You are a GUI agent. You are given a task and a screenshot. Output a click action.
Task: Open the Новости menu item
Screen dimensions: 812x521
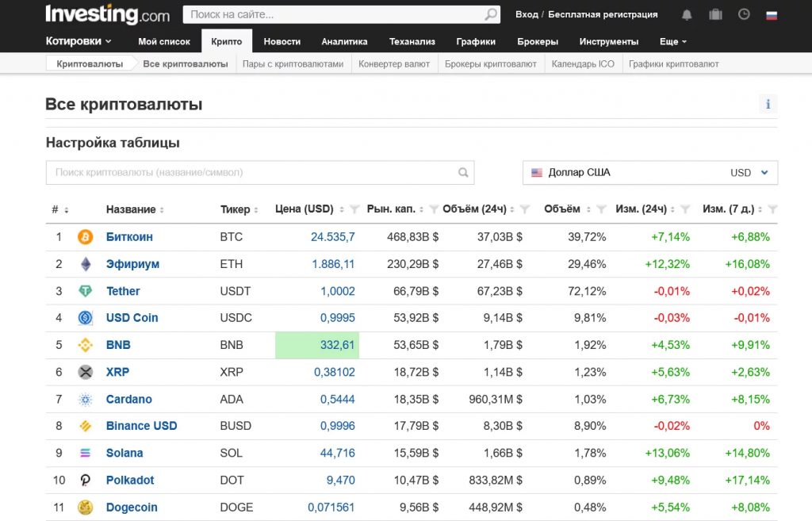[x=282, y=41]
